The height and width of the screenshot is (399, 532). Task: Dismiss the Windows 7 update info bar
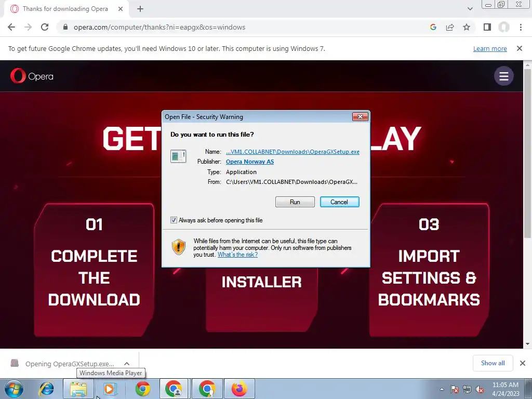click(x=520, y=48)
